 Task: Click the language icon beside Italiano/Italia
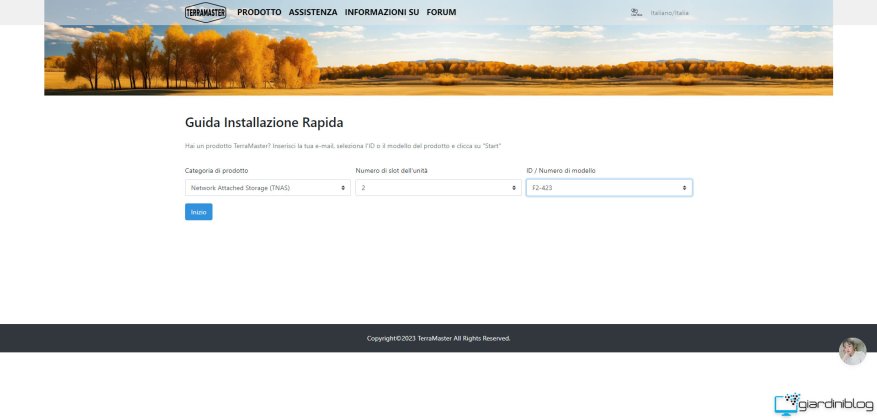(636, 13)
